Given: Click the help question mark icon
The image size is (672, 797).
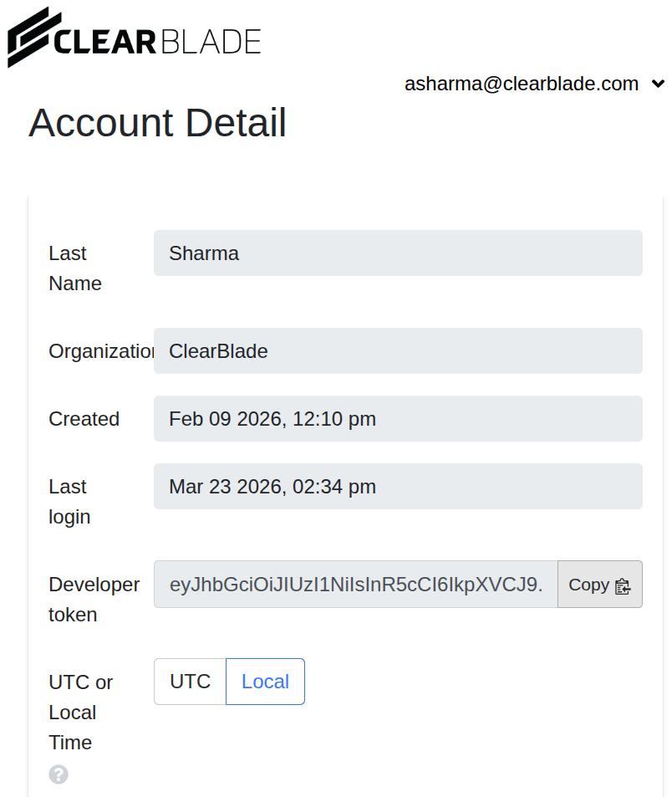Looking at the screenshot, I should point(58,774).
